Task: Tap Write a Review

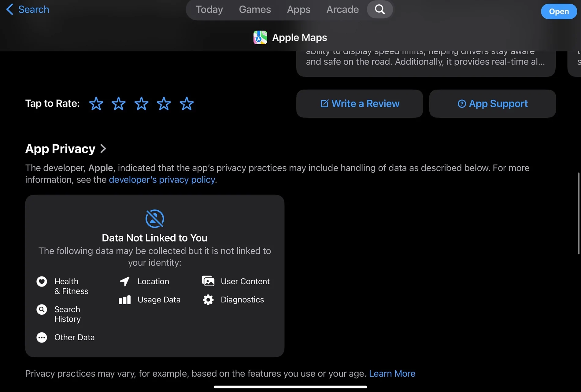Action: point(360,104)
